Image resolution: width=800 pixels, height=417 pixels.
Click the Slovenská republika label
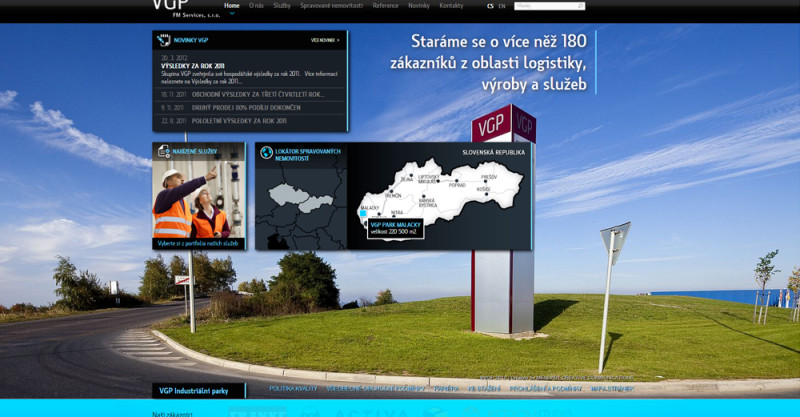tap(493, 152)
